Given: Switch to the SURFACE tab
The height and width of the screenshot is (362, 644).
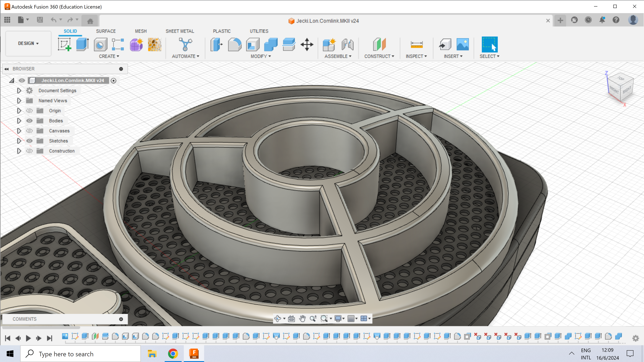Looking at the screenshot, I should click(x=106, y=31).
